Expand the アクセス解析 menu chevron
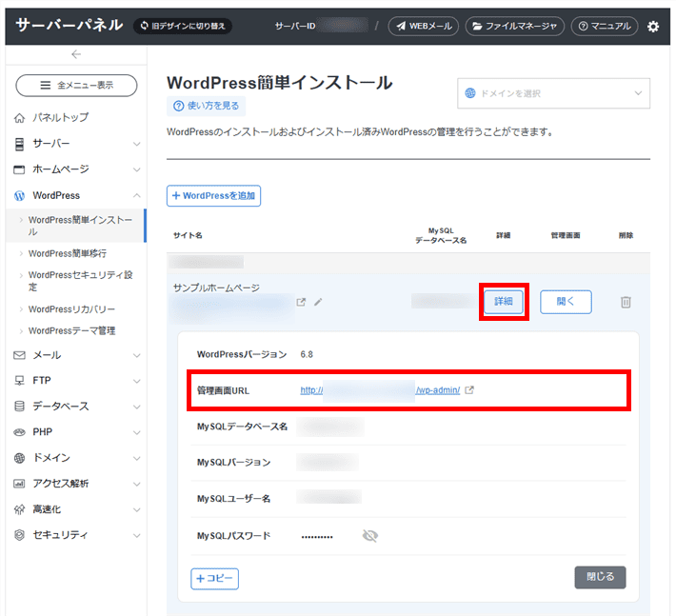Image resolution: width=676 pixels, height=616 pixels. click(137, 484)
